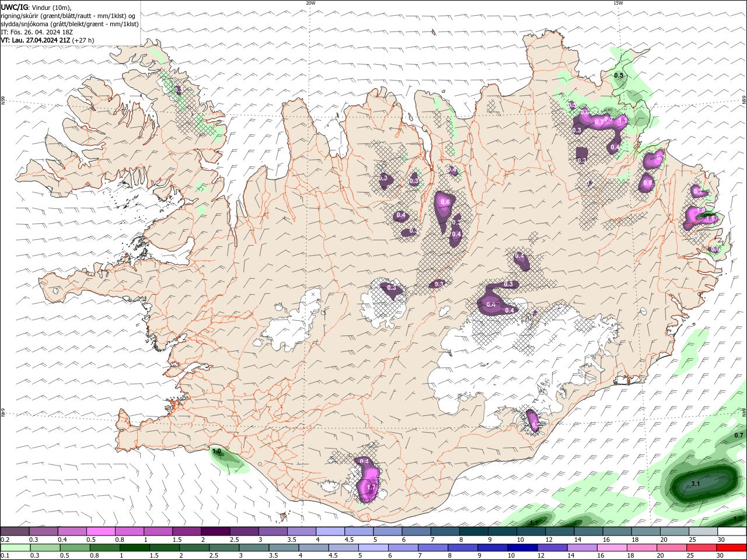Click the "VT: Lau. 27.04.2024 21Z (+27 h)" line
The width and height of the screenshot is (747, 560).
tap(47, 40)
